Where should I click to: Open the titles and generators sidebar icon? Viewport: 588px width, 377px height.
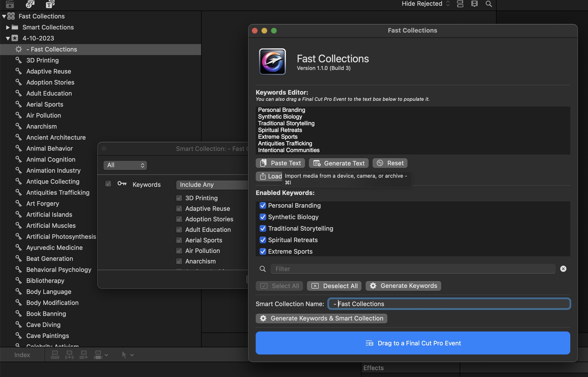pyautogui.click(x=50, y=4)
